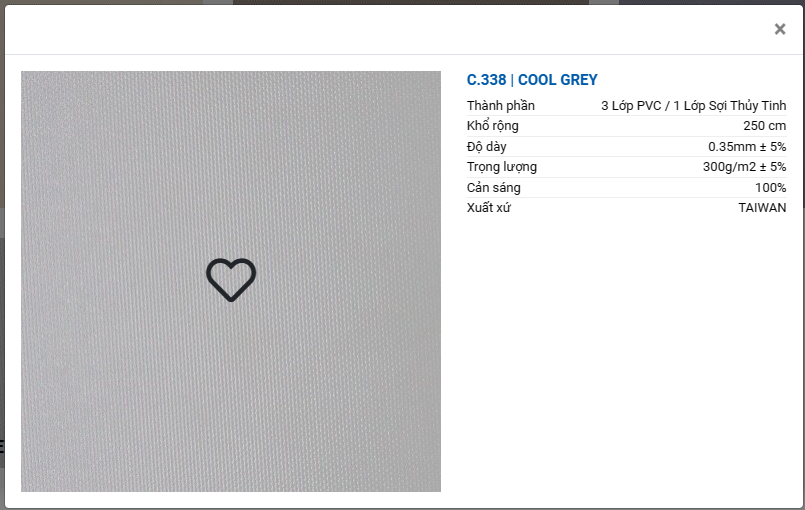The image size is (805, 510).
Task: Click the dimmed page strip above popup
Action: click(x=402, y=2)
